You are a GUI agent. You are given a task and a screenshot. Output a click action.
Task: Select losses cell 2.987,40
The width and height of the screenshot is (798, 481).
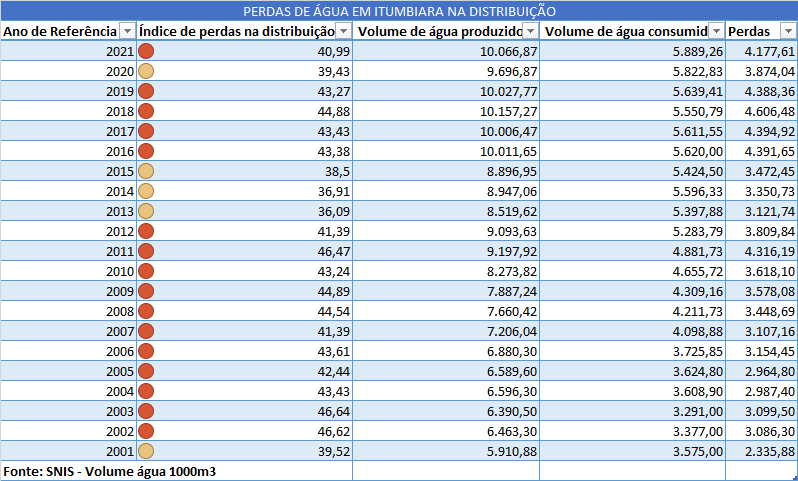(761, 391)
